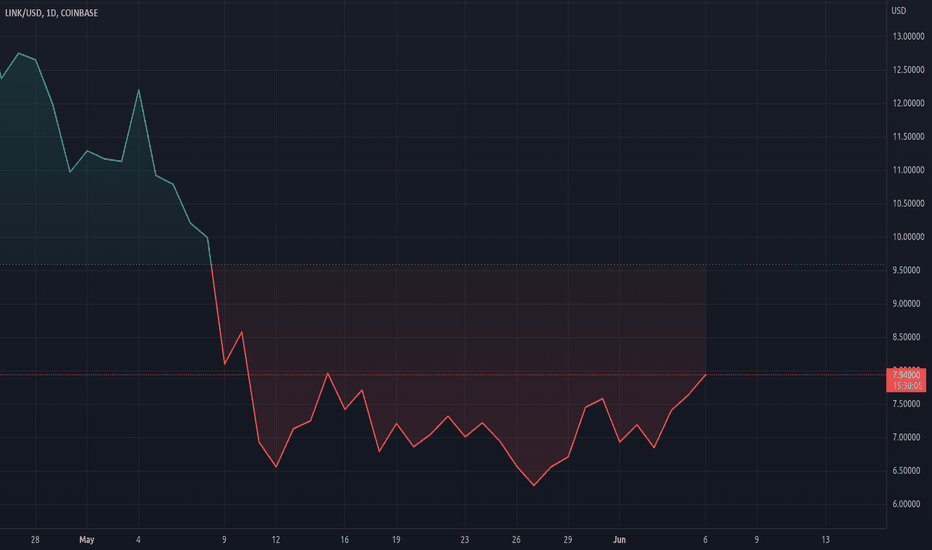Click the 4 date label on time axis
This screenshot has width=932, height=550.
[138, 539]
